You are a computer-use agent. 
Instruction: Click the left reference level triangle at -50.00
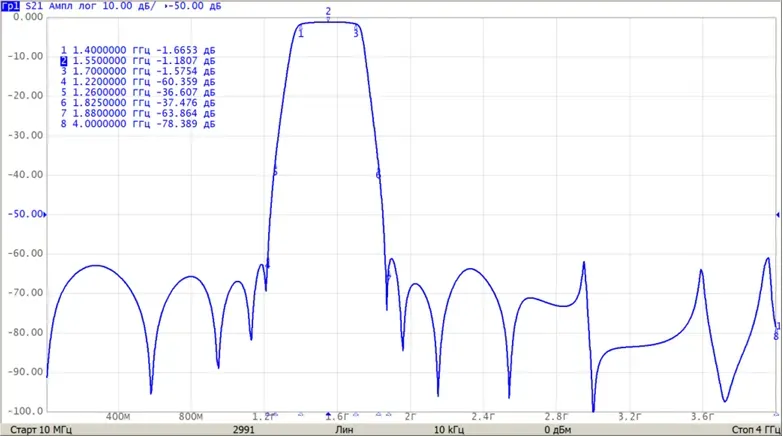click(x=45, y=214)
